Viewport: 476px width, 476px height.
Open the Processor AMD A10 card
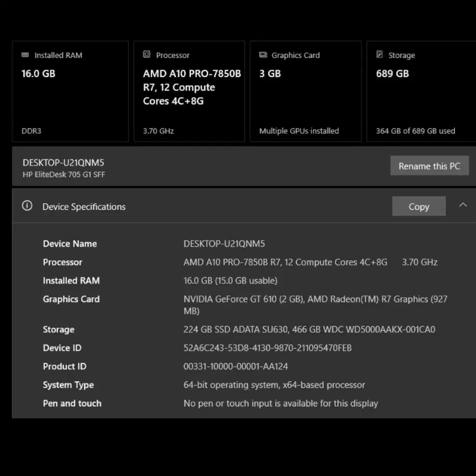tap(190, 91)
